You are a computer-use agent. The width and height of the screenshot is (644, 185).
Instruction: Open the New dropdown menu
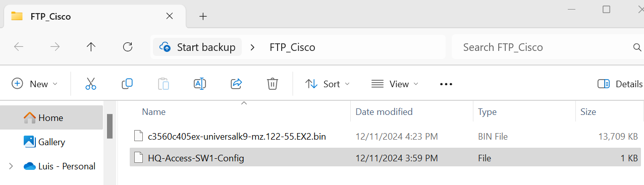click(35, 84)
